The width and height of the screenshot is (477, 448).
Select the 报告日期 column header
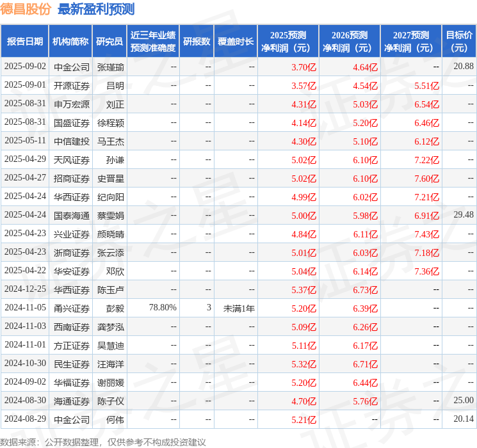(x=25, y=42)
